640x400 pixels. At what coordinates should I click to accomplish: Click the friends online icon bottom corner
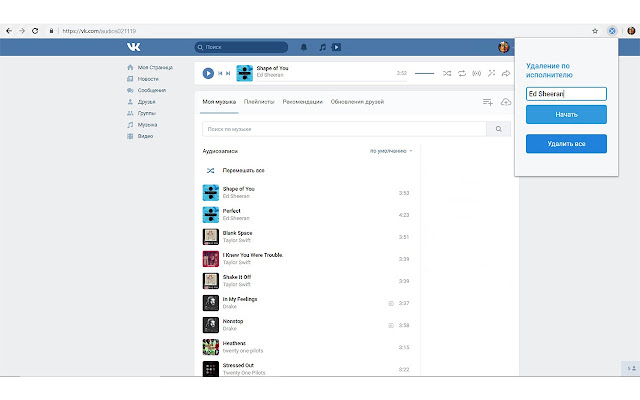[x=631, y=369]
